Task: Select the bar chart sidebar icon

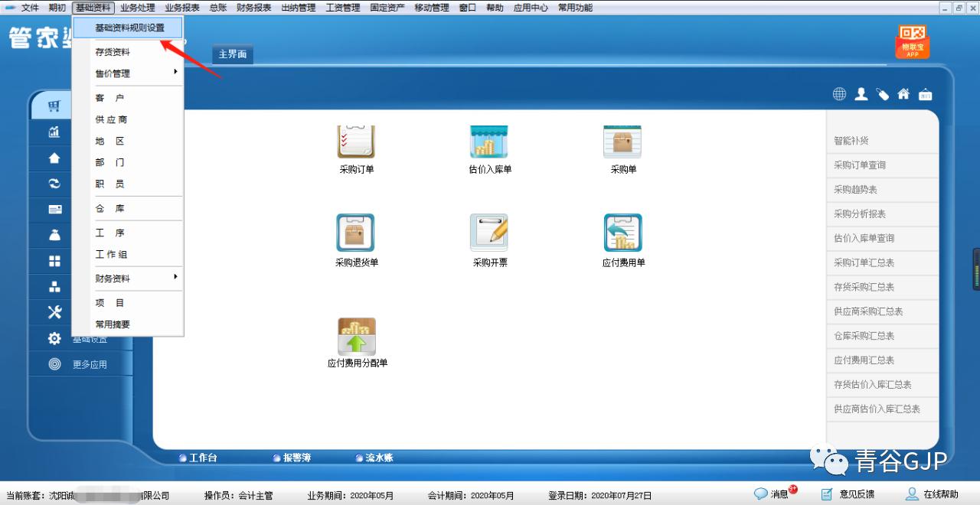Action: [54, 132]
